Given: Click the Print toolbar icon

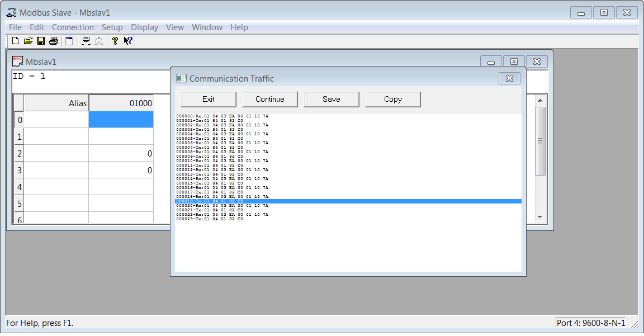Looking at the screenshot, I should click(54, 41).
